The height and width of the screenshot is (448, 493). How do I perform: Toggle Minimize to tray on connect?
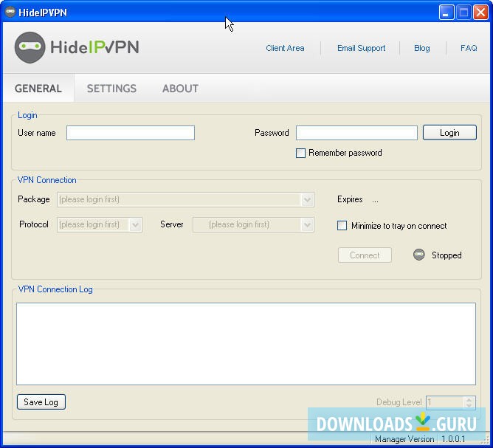click(x=342, y=225)
